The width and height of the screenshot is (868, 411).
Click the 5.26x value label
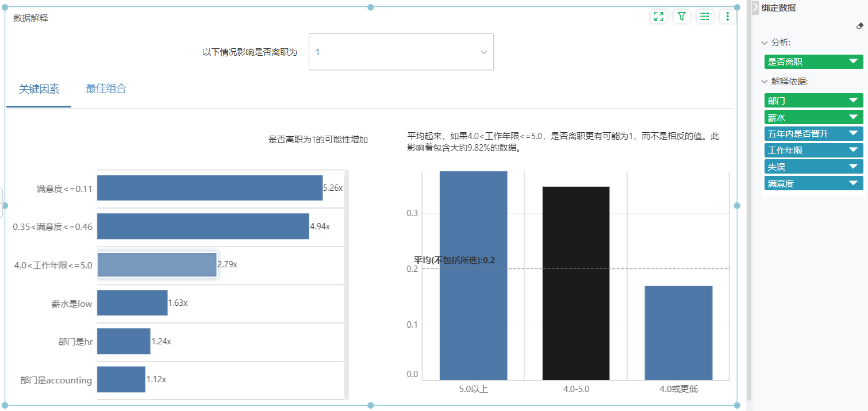pos(333,188)
